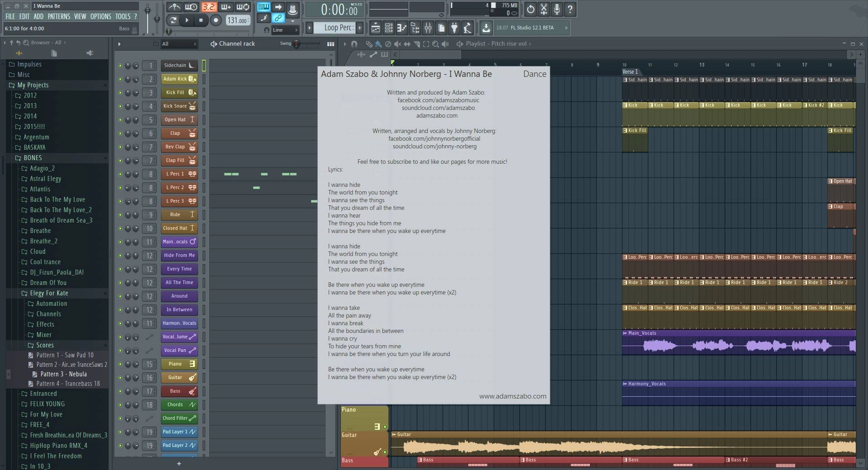Open the EDIT menu
The width and height of the screenshot is (868, 470).
24,16
